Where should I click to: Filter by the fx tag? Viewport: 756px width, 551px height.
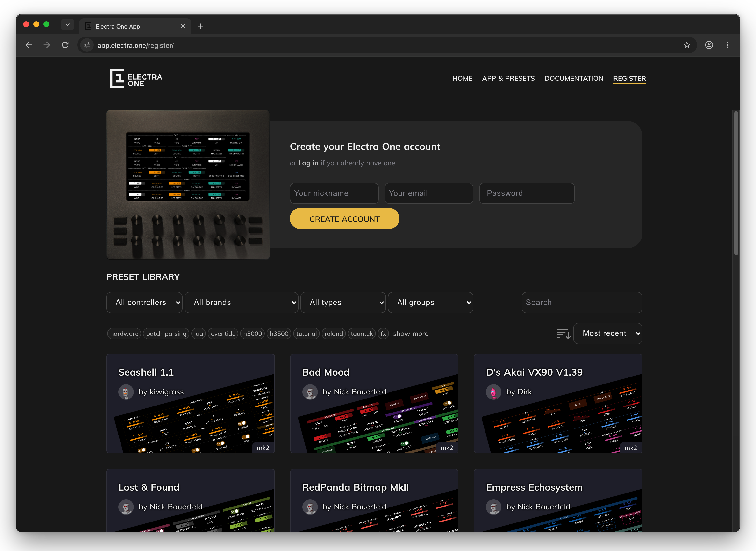click(x=383, y=333)
